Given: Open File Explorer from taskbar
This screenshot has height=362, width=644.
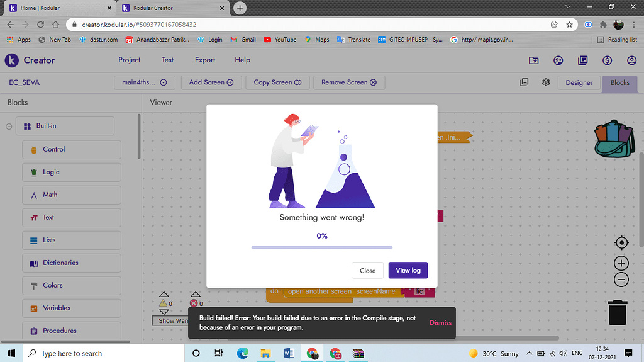Looking at the screenshot, I should click(x=265, y=353).
